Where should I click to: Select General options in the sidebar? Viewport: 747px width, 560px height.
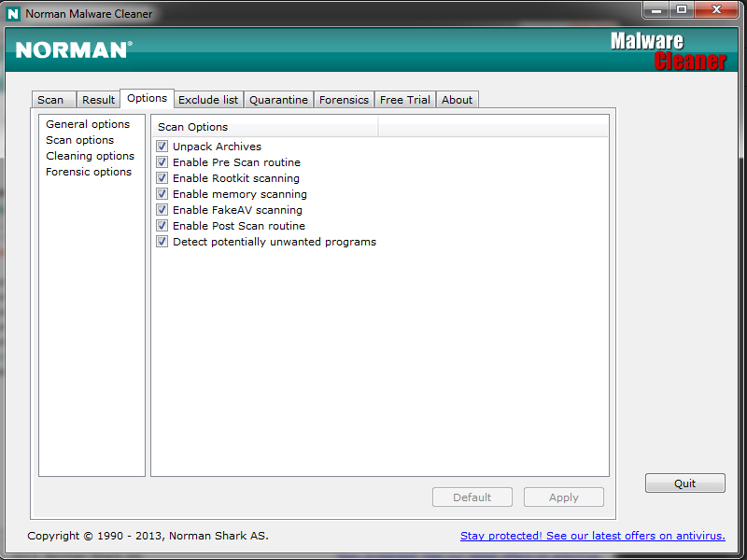coord(88,124)
